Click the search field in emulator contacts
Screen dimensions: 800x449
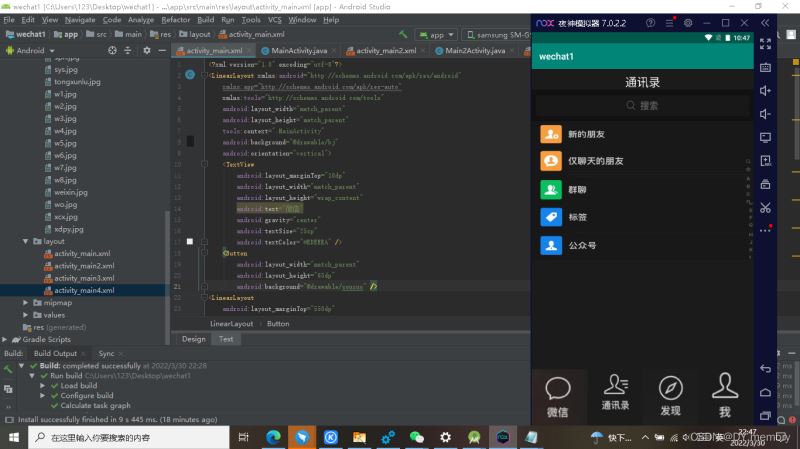642,106
